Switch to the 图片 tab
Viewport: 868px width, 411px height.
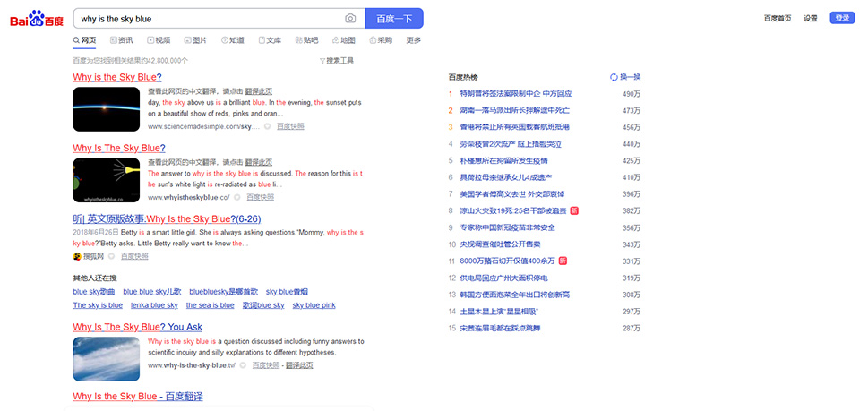195,40
